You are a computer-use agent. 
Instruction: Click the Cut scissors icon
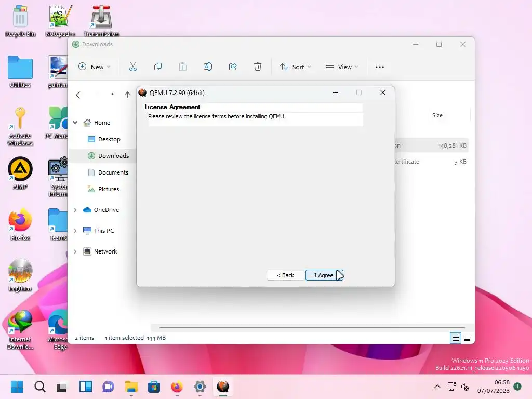click(132, 67)
